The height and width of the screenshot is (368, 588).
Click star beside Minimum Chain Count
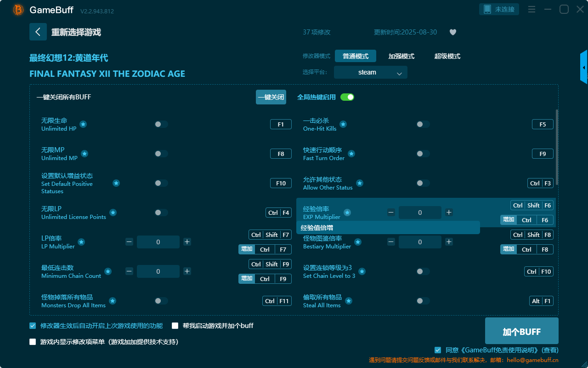point(108,271)
